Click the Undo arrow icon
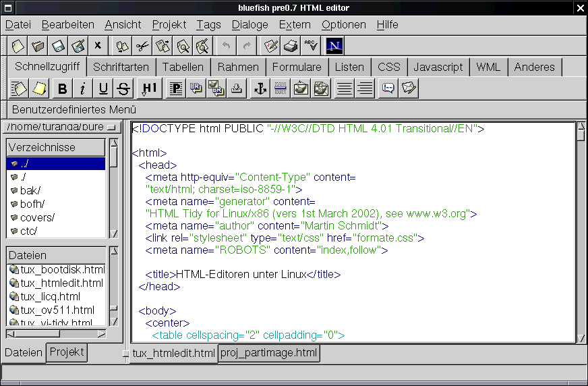 (226, 46)
